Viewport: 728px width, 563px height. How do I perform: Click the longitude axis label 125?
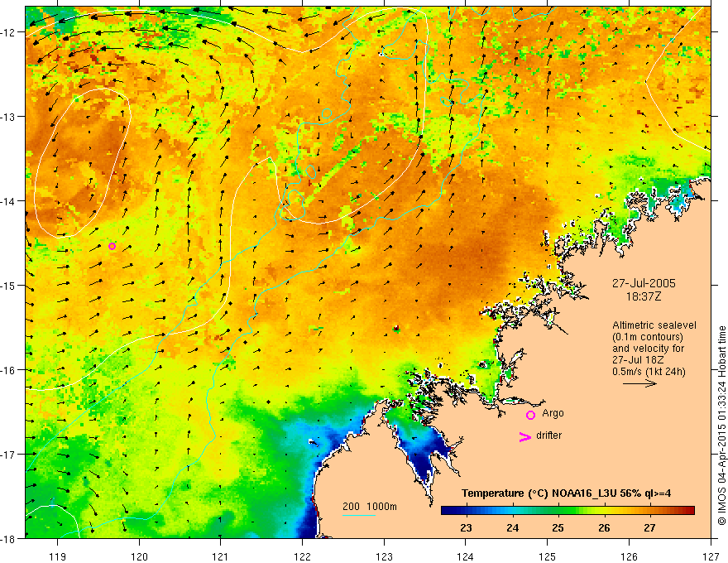pyautogui.click(x=548, y=556)
